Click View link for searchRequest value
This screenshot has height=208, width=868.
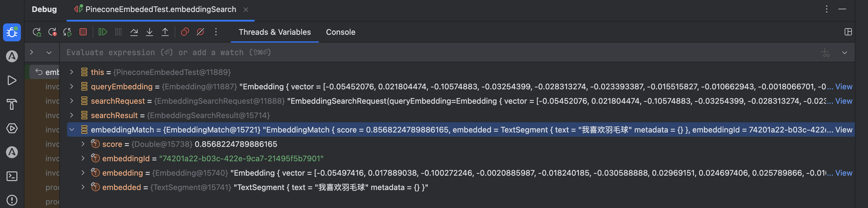tap(843, 101)
